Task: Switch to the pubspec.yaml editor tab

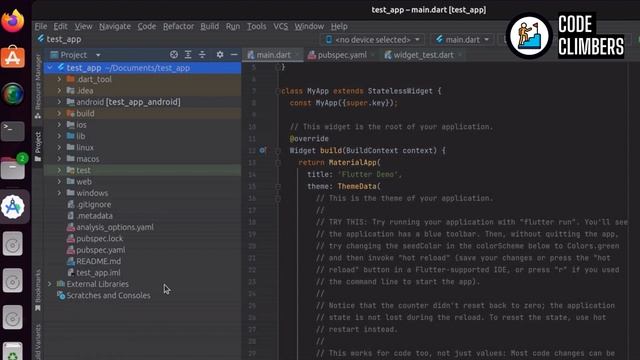Action: (341, 55)
